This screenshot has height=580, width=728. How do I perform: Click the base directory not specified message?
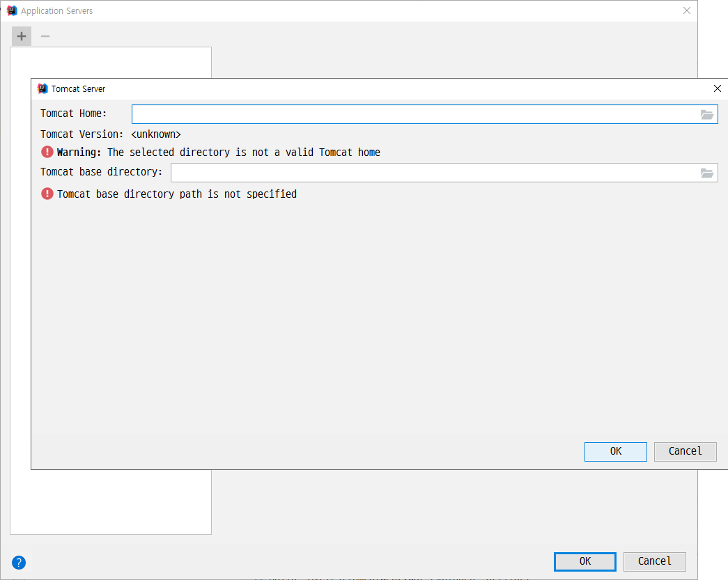tap(177, 194)
